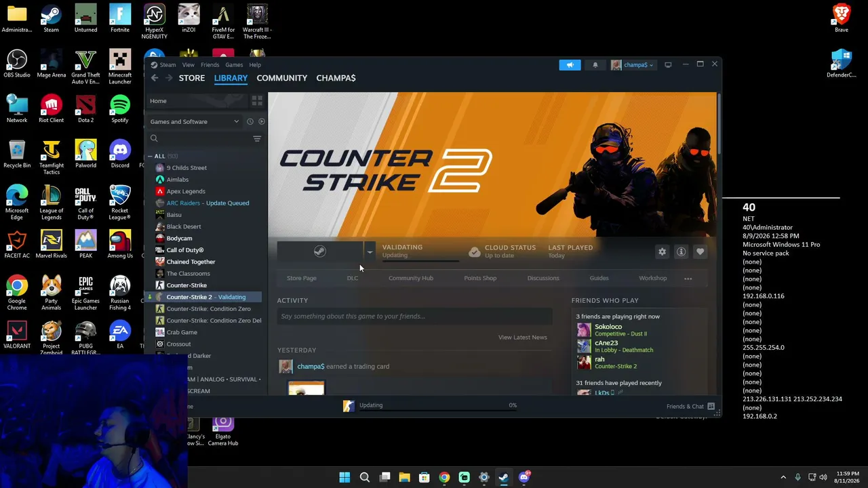The height and width of the screenshot is (488, 868).
Task: Switch to the COMMUNITY tab
Action: [282, 78]
